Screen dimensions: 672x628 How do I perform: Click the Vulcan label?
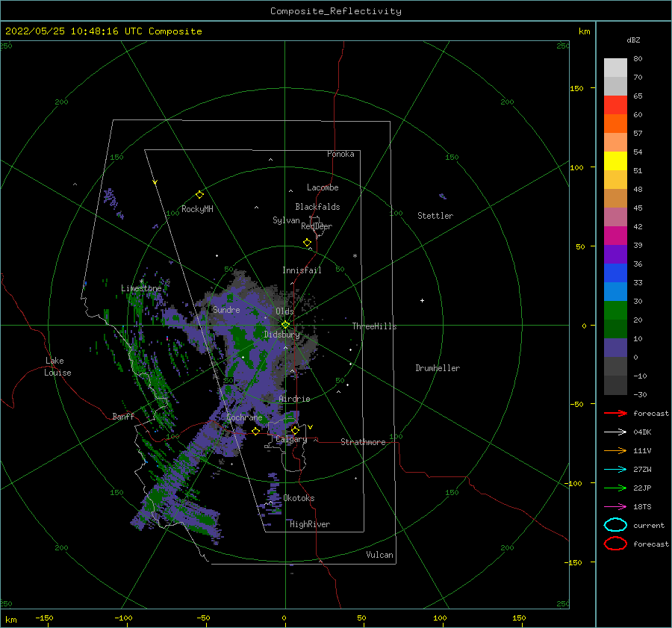379,555
